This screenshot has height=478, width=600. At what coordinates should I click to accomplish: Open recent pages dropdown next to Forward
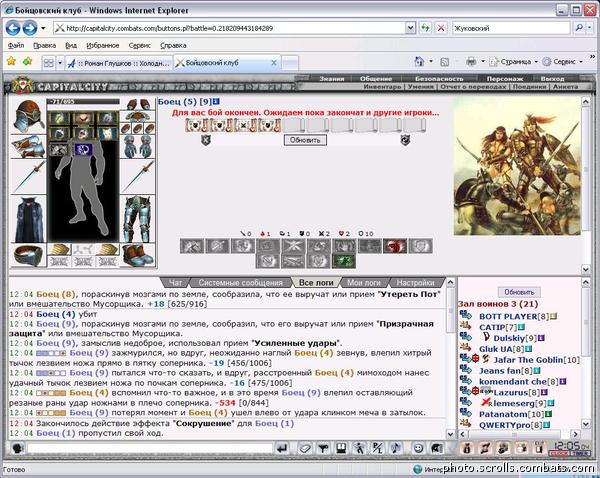click(43, 28)
